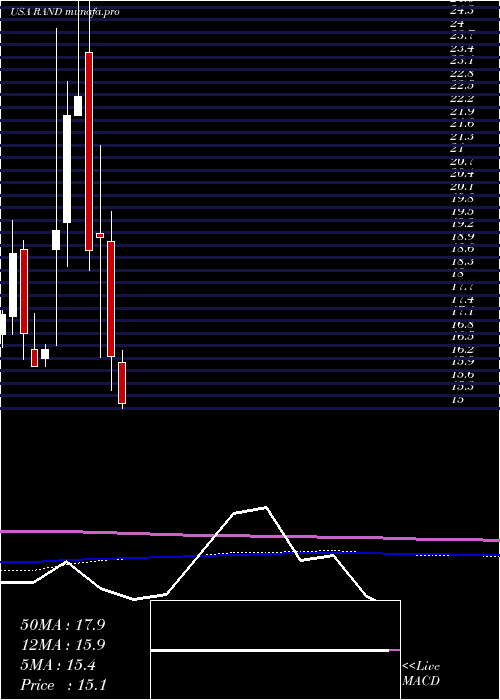
Task: Click the tall white candle reaching 21.9
Action: [67, 169]
